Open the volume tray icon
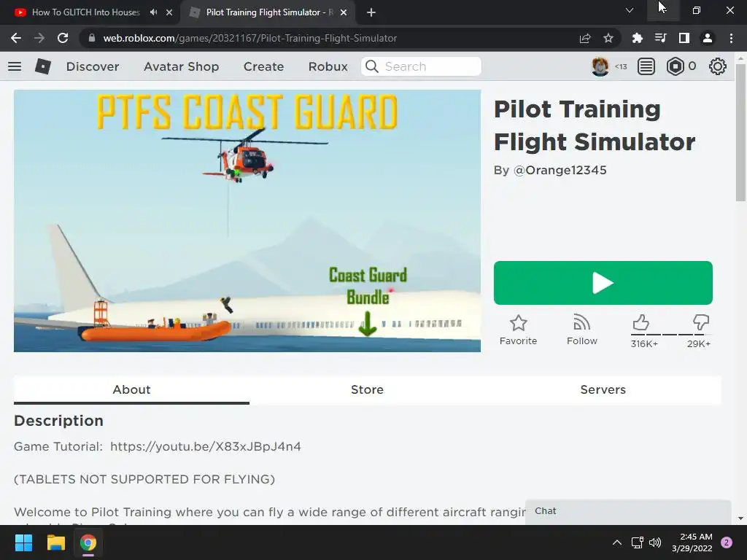 pyautogui.click(x=655, y=542)
